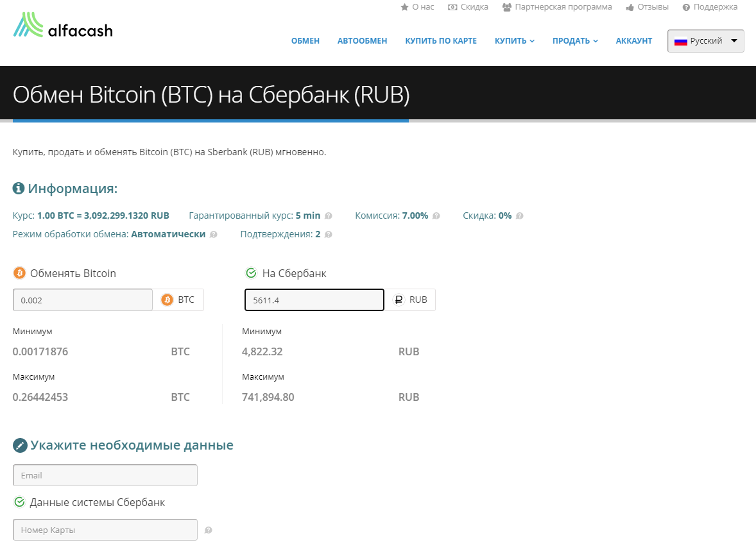Screen dimensions: 756x549
Task: Go to the ОБМЕН page
Action: click(x=305, y=41)
